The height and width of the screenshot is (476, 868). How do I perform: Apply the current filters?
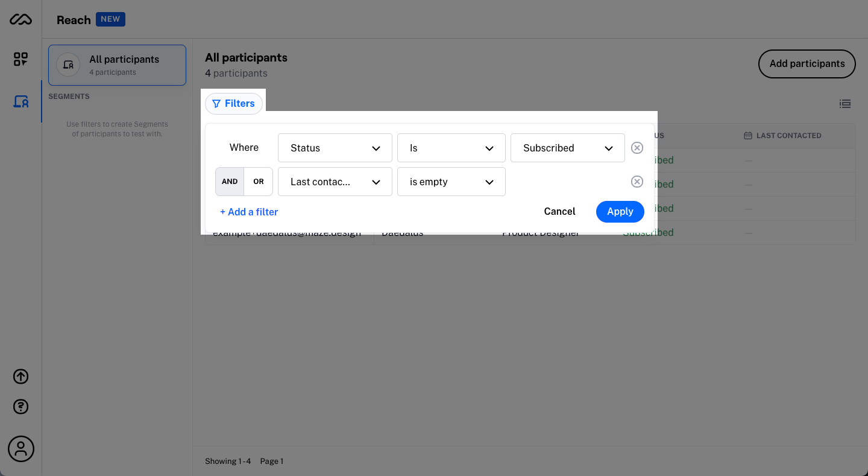tap(620, 211)
